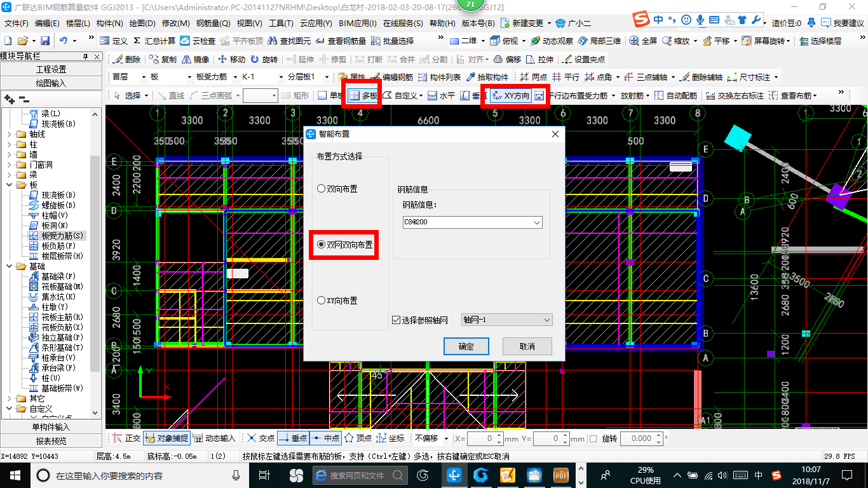This screenshot has width=868, height=488.
Task: Toggle 中点 midpoint snap
Action: coord(325,438)
